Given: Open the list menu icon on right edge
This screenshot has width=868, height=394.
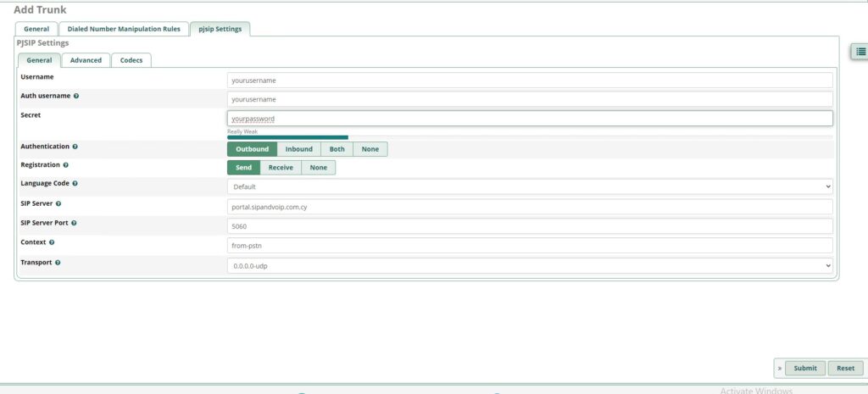Looking at the screenshot, I should pyautogui.click(x=861, y=52).
